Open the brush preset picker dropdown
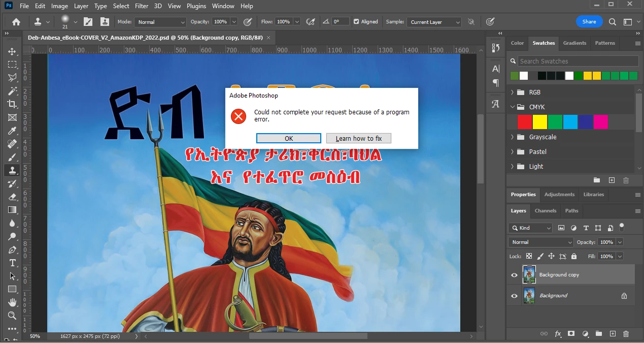This screenshot has height=343, width=644. [x=76, y=22]
